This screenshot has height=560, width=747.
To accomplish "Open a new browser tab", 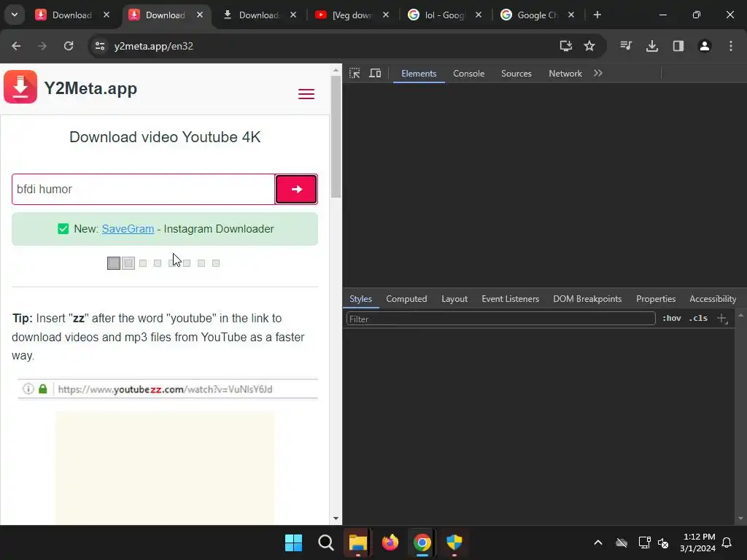I will click(597, 15).
